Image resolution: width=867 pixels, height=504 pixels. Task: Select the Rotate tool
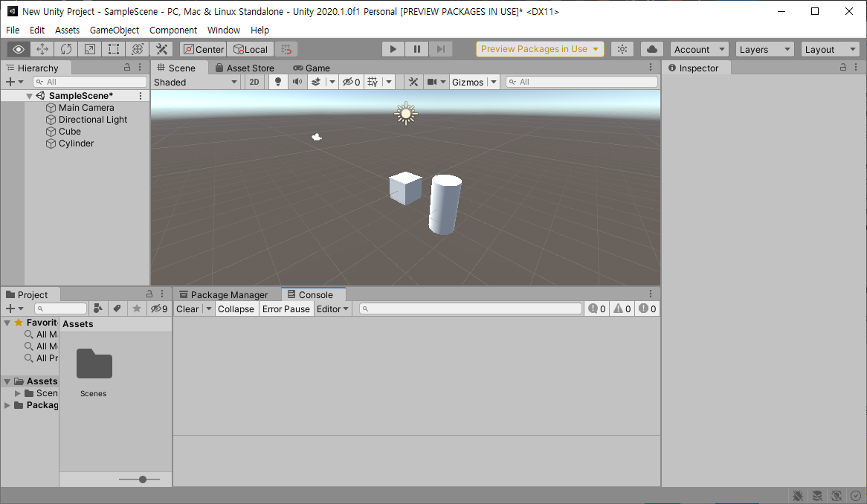pyautogui.click(x=65, y=49)
